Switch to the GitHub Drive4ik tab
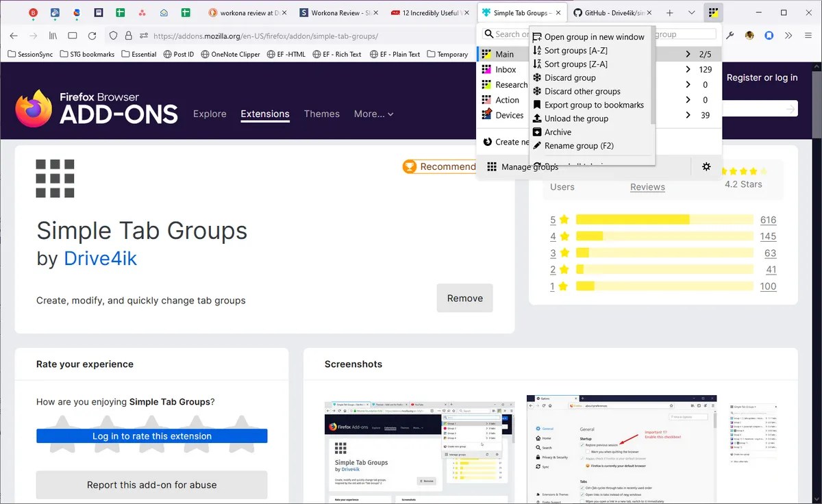 tap(610, 12)
